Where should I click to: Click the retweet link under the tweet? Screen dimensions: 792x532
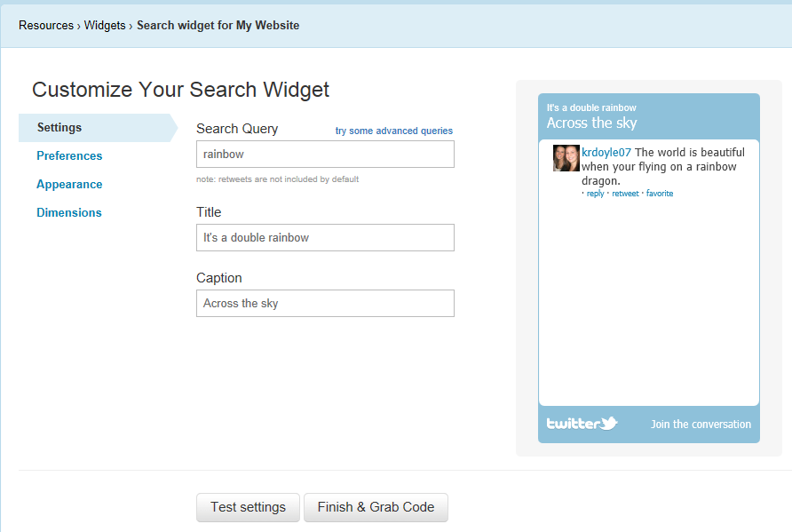coord(625,194)
